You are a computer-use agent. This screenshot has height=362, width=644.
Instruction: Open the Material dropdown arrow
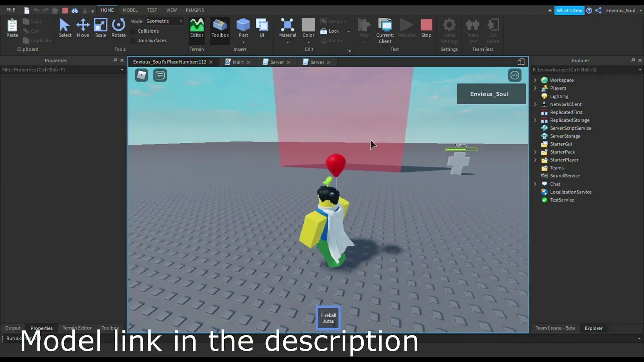pyautogui.click(x=287, y=42)
